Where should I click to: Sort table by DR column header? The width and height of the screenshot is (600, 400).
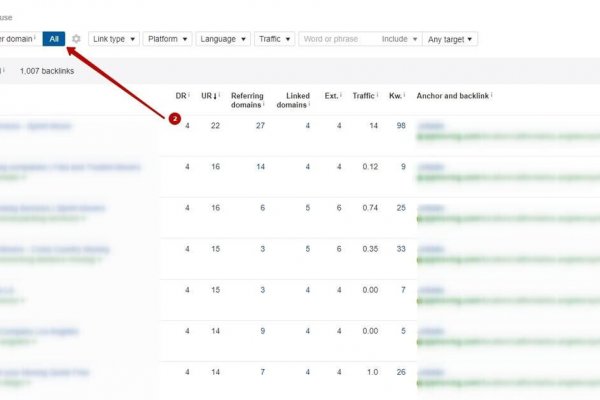click(182, 95)
